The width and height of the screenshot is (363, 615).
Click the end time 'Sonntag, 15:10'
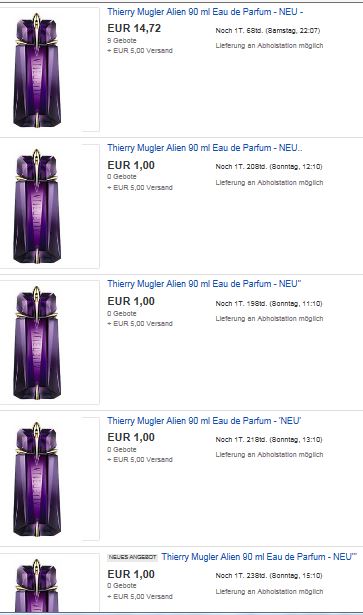point(296,575)
